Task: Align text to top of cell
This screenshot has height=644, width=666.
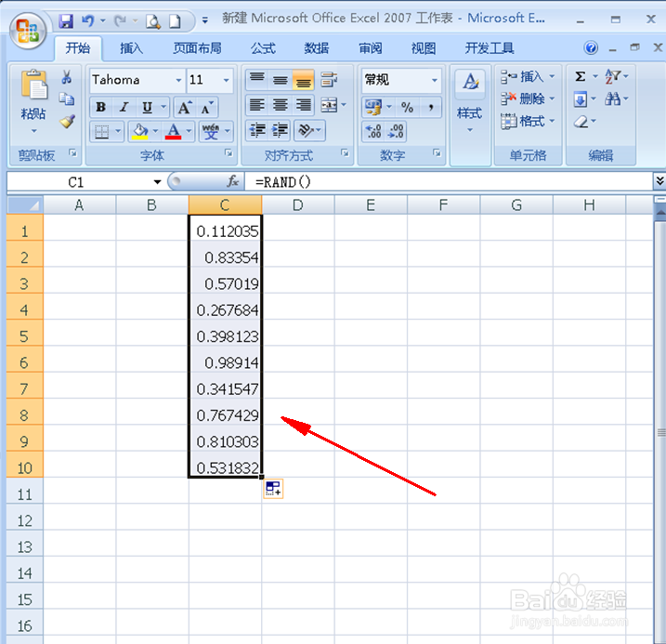Action: click(256, 79)
